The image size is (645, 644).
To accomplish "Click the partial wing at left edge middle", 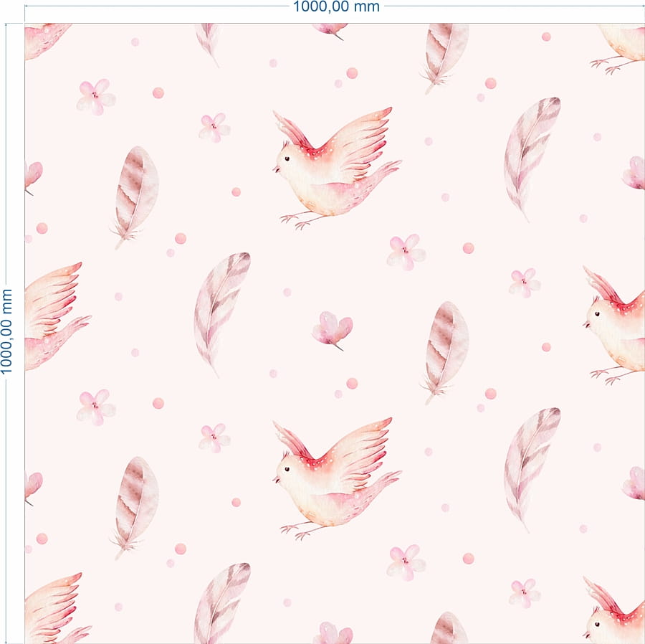I will [57, 316].
